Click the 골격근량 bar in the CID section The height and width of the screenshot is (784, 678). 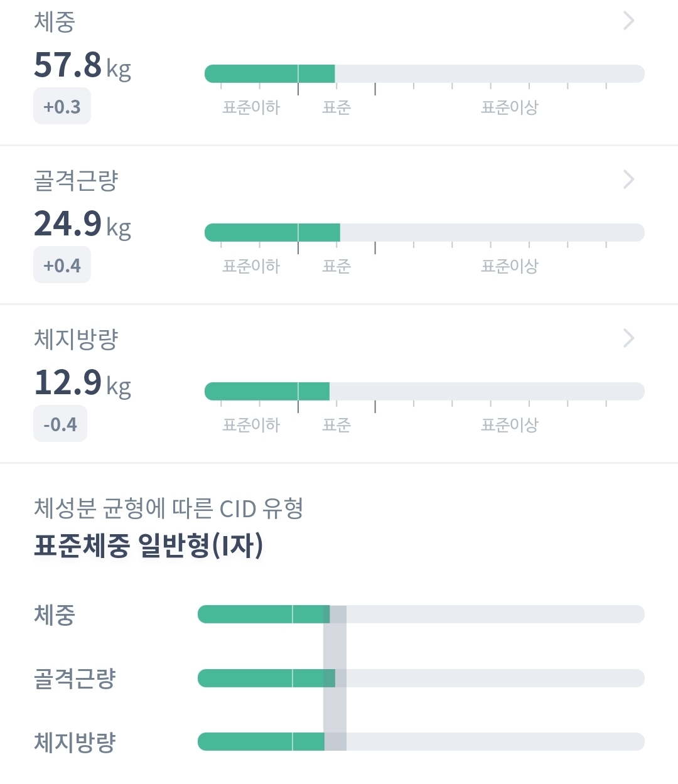[x=266, y=679]
